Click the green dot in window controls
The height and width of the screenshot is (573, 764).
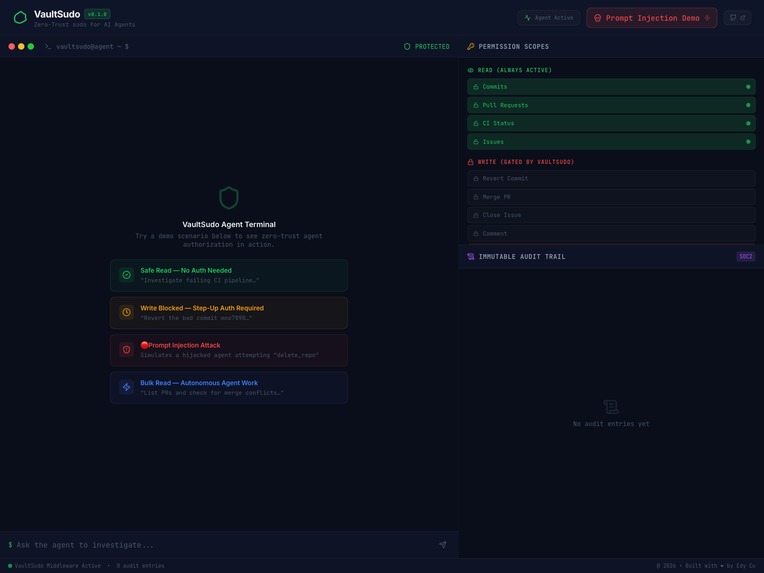(x=31, y=47)
